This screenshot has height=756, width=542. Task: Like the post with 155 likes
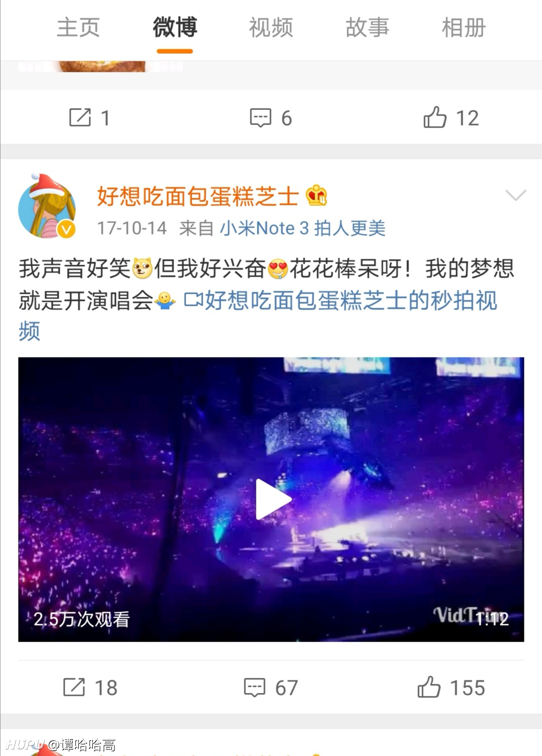pyautogui.click(x=429, y=687)
